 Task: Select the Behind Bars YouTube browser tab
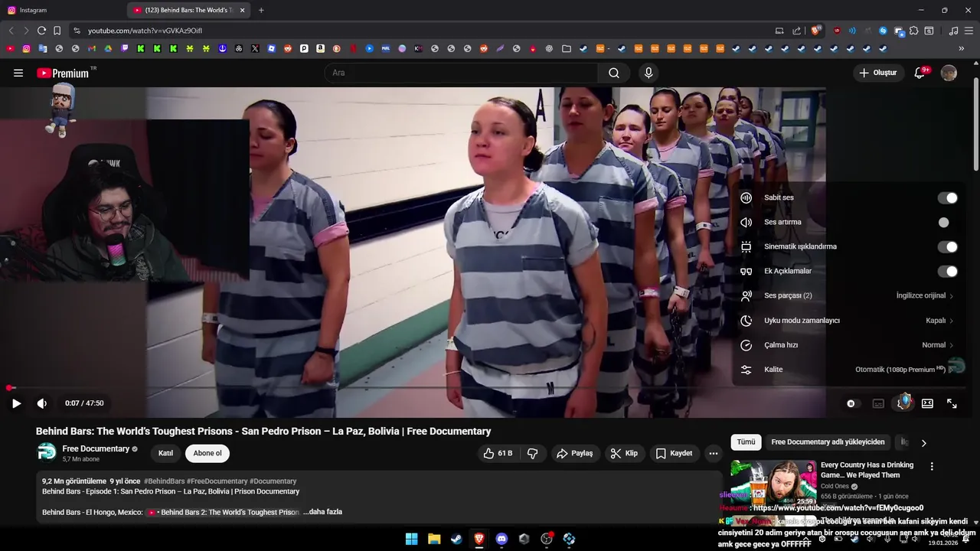pos(188,10)
